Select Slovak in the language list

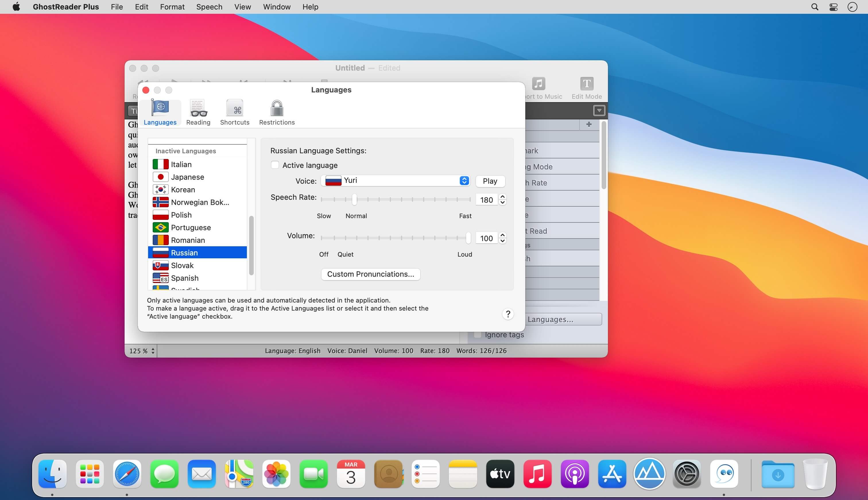197,265
